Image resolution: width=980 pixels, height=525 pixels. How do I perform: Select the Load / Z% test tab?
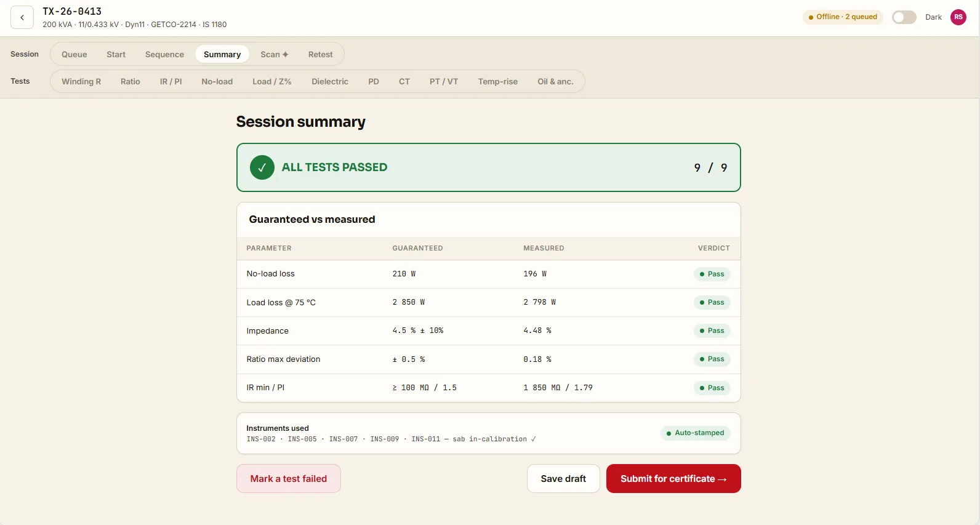tap(272, 81)
